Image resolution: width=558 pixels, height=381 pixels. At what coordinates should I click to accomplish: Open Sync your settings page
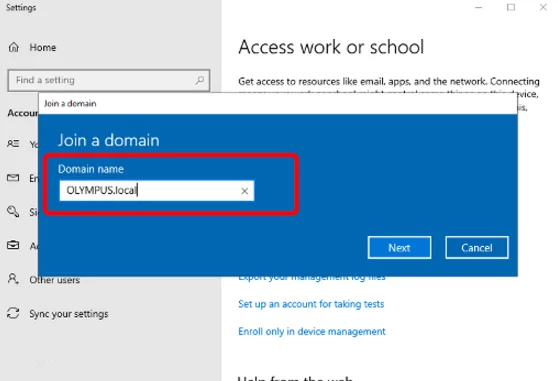[69, 314]
